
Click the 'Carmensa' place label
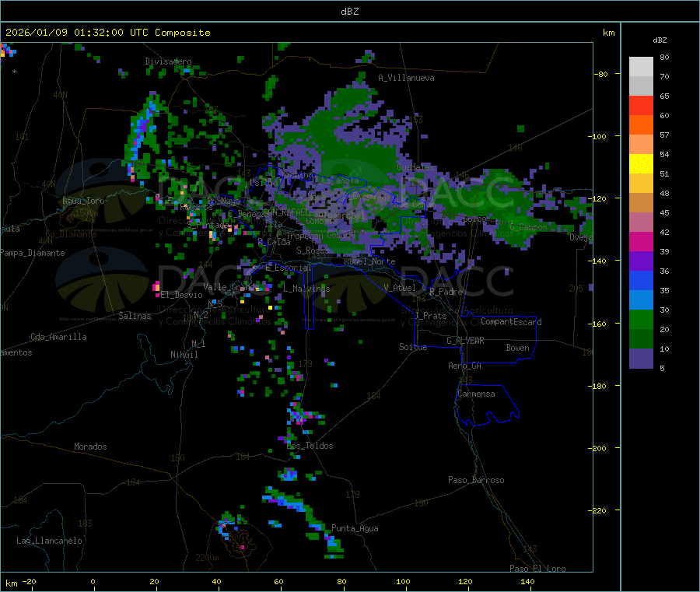tap(476, 394)
